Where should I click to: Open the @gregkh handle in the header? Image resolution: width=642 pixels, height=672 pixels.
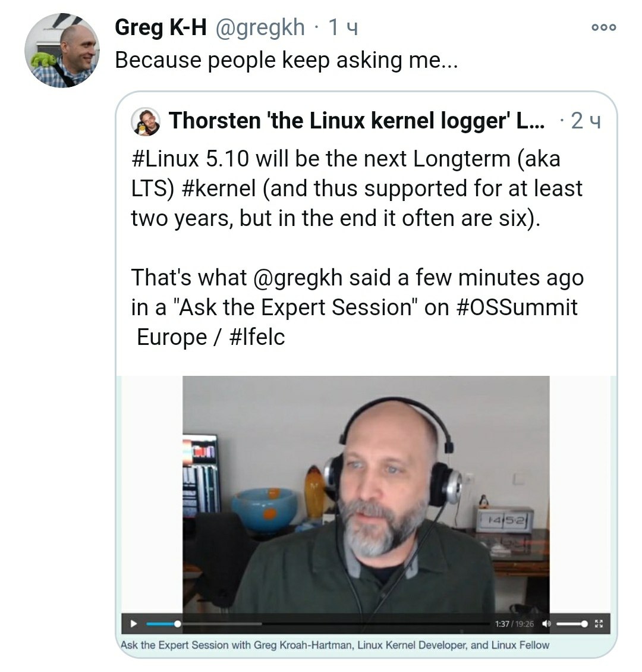pyautogui.click(x=260, y=28)
